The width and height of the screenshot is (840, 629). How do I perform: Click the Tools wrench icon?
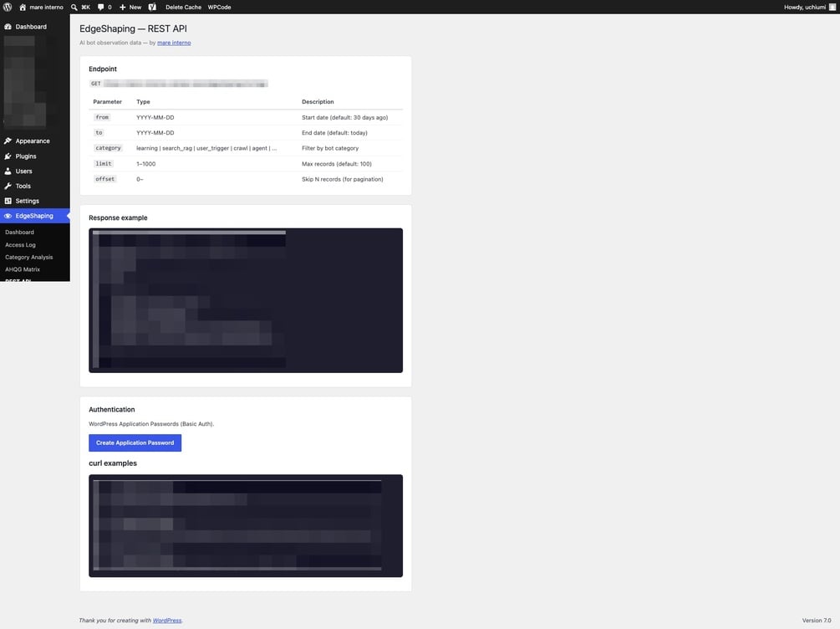(8, 186)
